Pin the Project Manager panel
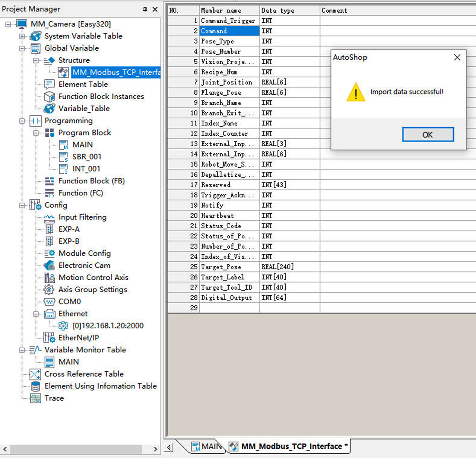 click(x=145, y=9)
